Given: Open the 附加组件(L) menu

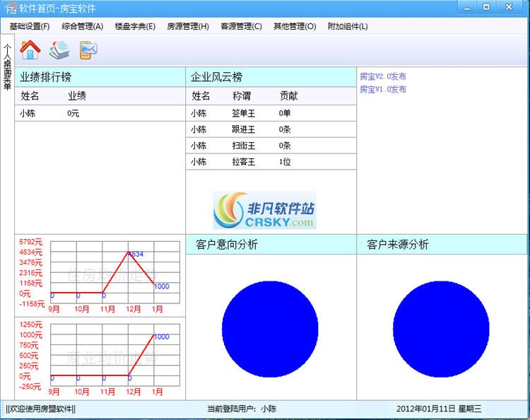Looking at the screenshot, I should pyautogui.click(x=348, y=26).
